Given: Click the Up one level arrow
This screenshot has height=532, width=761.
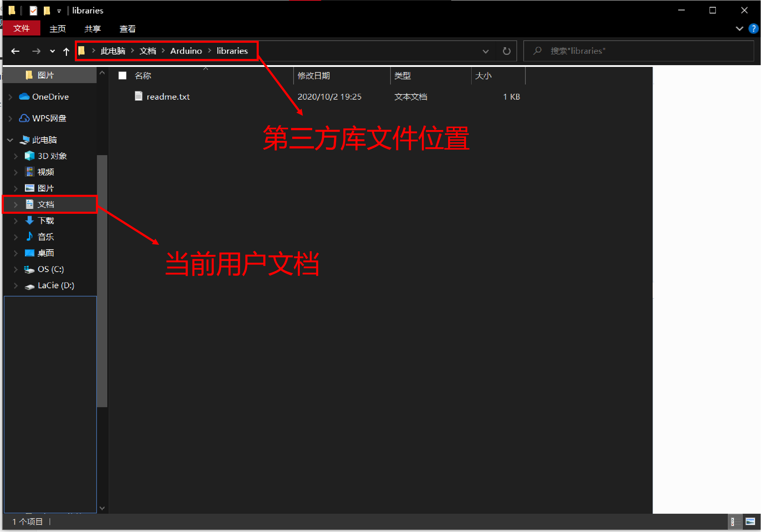Looking at the screenshot, I should tap(66, 51).
